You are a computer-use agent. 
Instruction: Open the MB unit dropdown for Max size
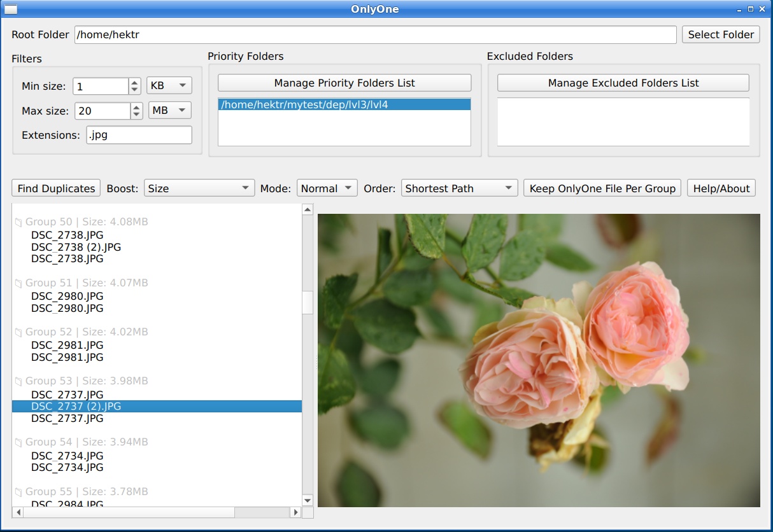169,109
